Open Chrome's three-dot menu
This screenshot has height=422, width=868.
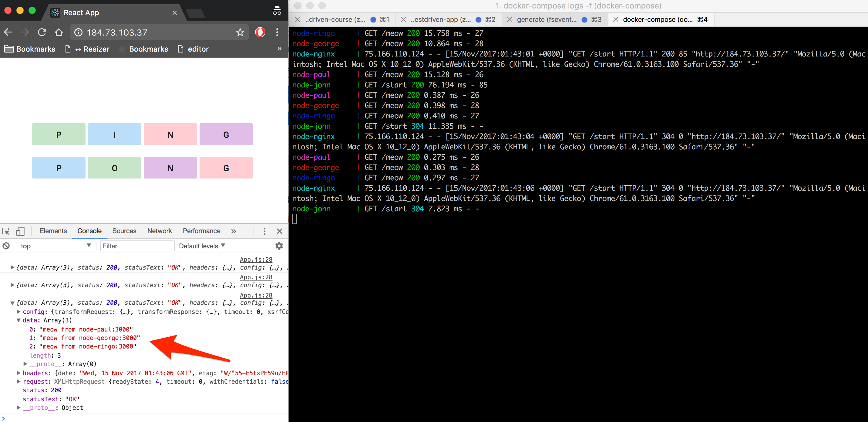[x=277, y=32]
